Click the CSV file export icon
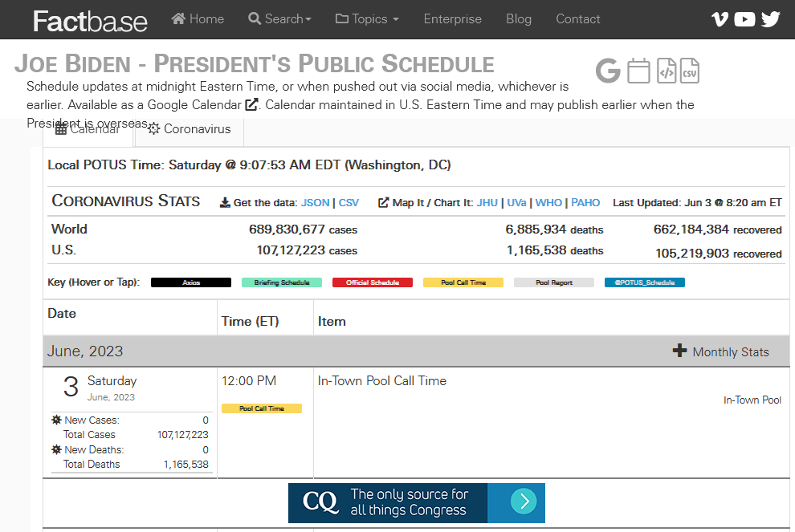Image resolution: width=795 pixels, height=532 pixels. coord(690,71)
